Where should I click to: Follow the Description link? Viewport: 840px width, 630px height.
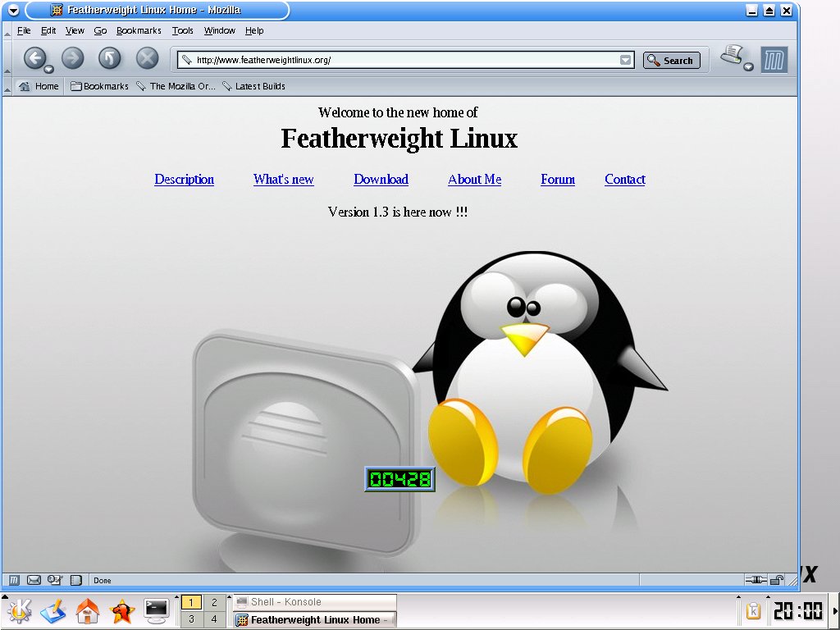pyautogui.click(x=185, y=179)
